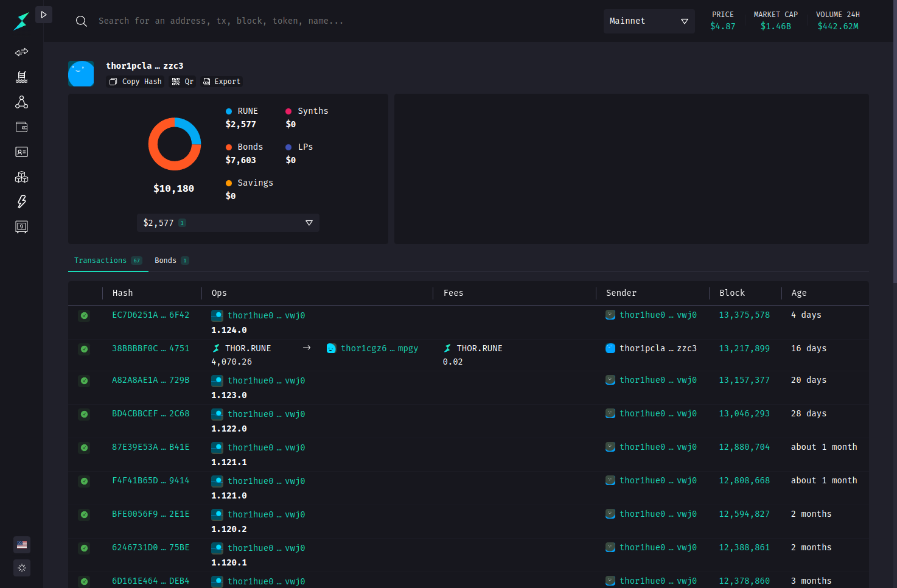Open wallet icon in sidebar

point(22,127)
